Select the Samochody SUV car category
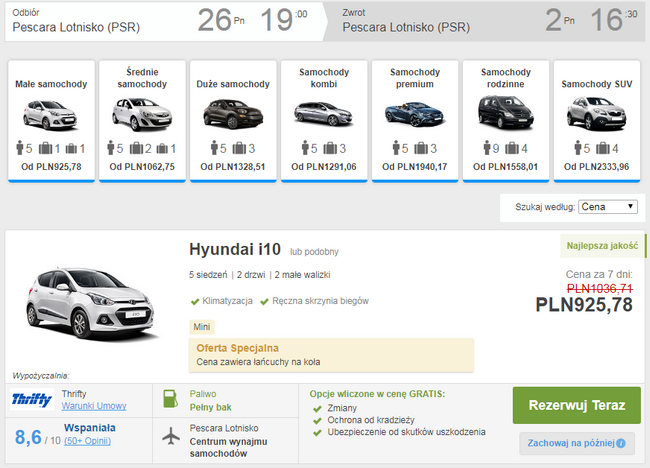The image size is (650, 468). pos(597,121)
